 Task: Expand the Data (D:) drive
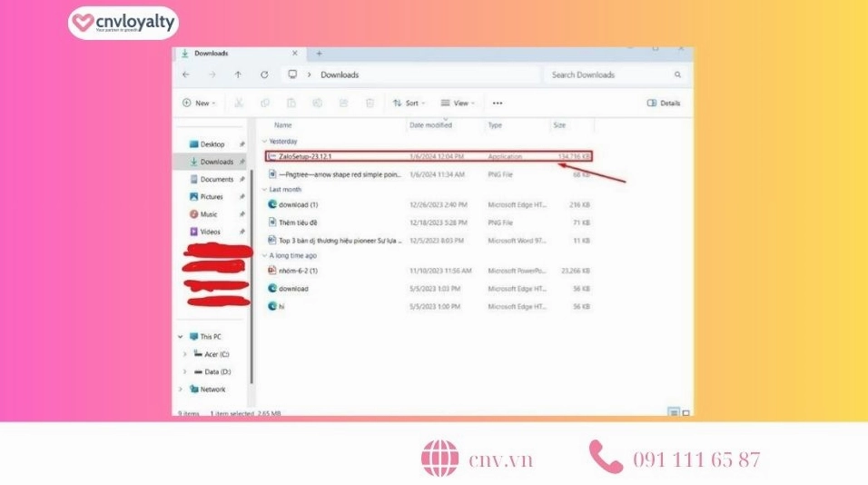click(x=185, y=372)
